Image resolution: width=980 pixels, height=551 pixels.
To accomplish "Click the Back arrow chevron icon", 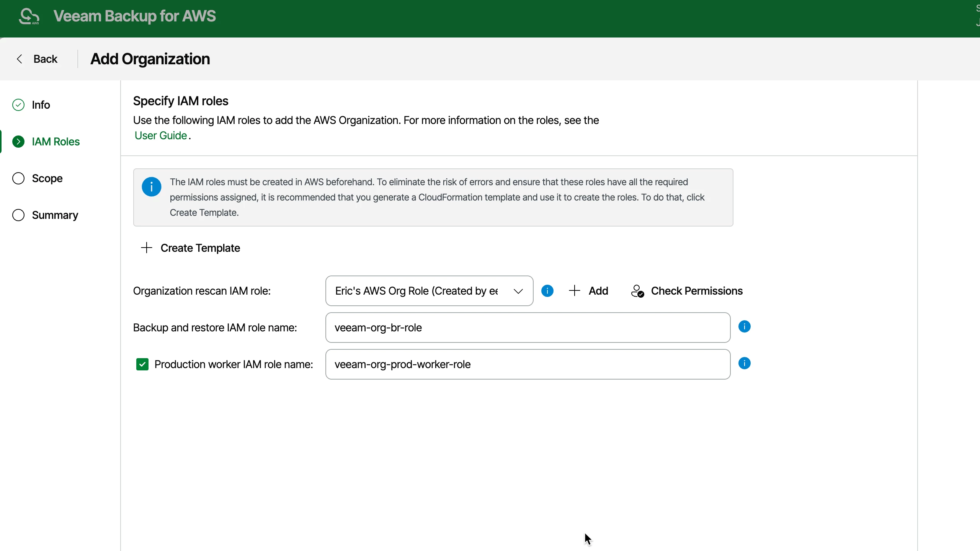I will click(x=20, y=59).
